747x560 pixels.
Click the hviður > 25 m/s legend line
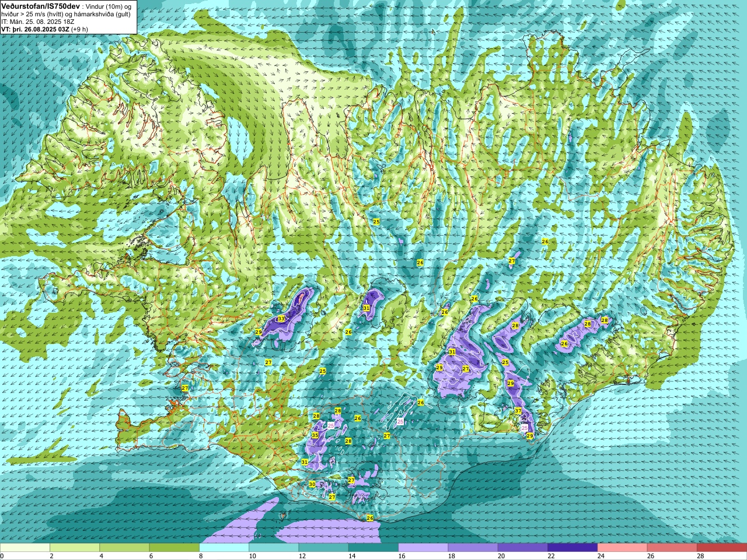[x=66, y=14]
